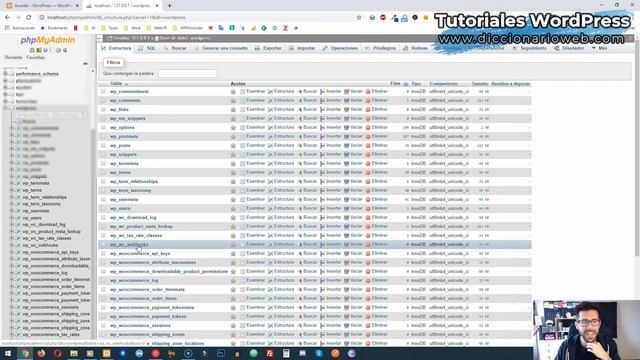
Task: Sort by the Tabla column header
Action: pos(116,84)
